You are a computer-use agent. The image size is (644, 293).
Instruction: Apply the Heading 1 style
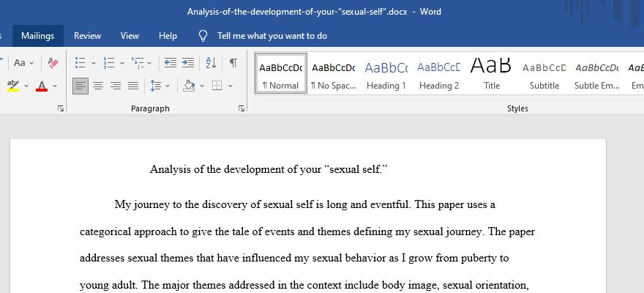pyautogui.click(x=386, y=73)
